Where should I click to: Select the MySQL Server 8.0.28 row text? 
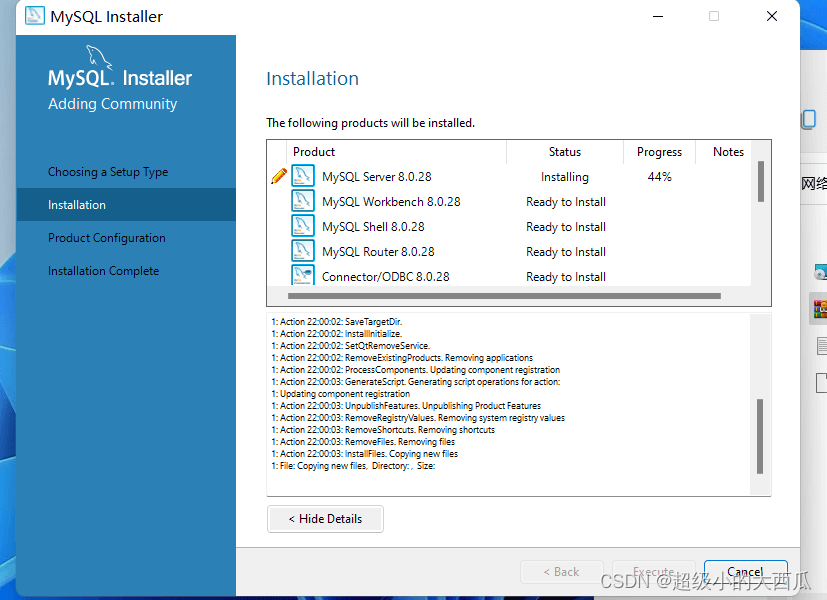[x=377, y=177]
